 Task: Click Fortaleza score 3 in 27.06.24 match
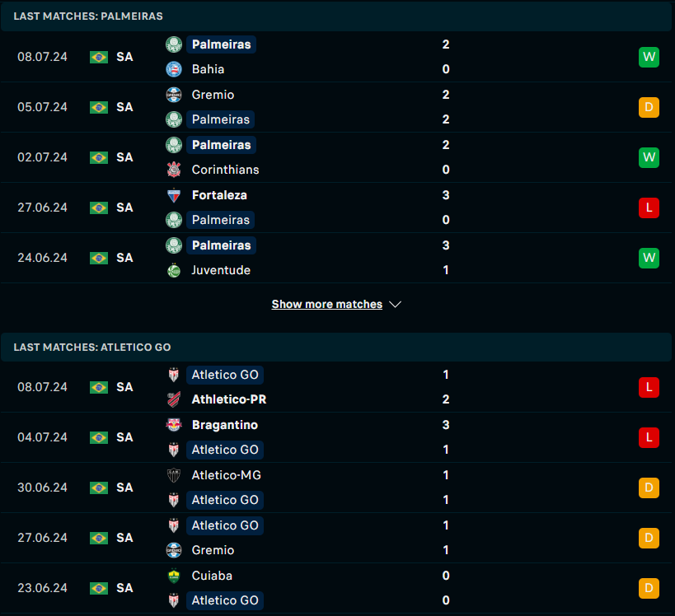click(x=446, y=195)
